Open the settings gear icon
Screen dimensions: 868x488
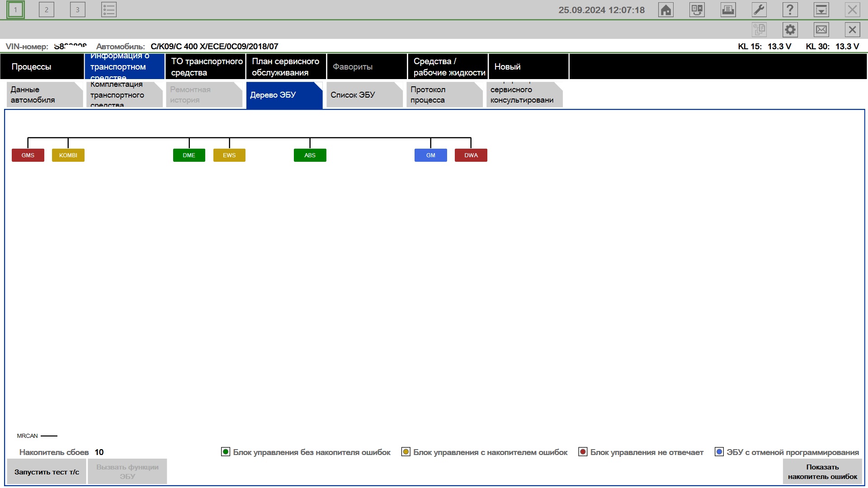pyautogui.click(x=790, y=30)
